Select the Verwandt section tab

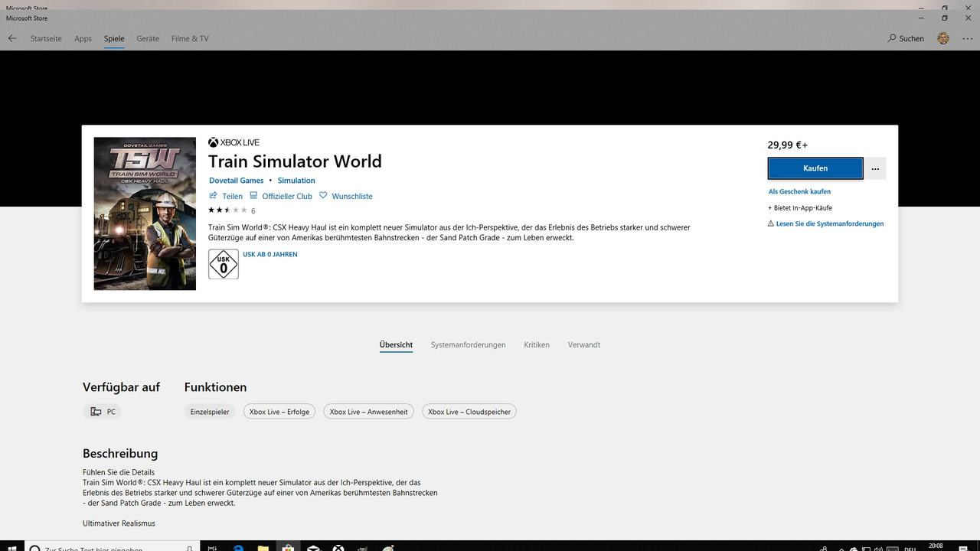(584, 345)
